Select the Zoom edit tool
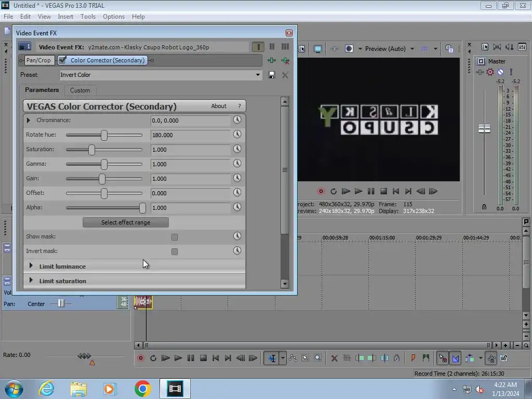Viewport: 532px width, 399px height. click(317, 358)
